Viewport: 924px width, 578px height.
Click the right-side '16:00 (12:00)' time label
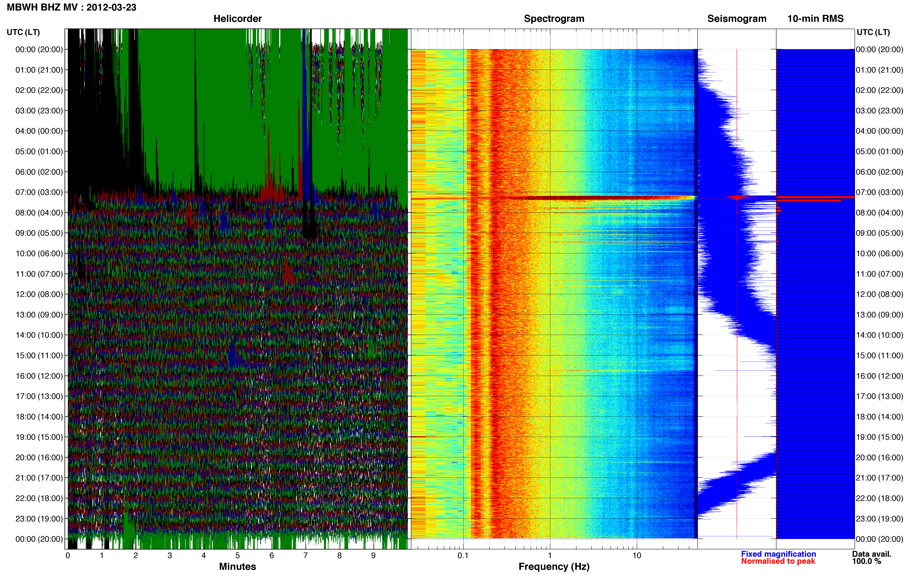pos(880,376)
